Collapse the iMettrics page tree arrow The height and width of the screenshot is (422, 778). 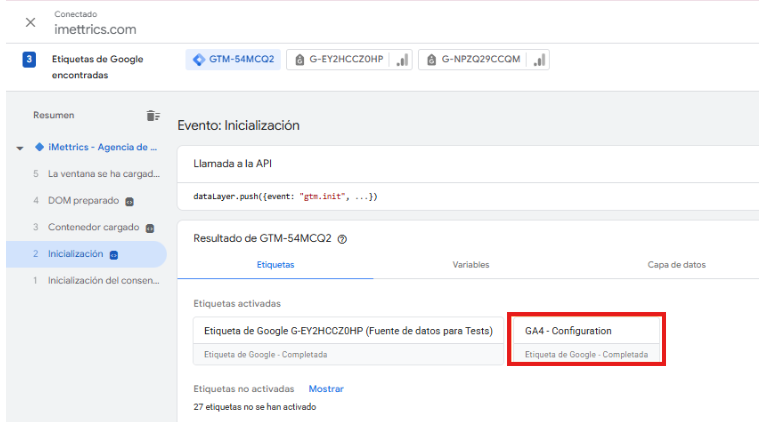20,147
